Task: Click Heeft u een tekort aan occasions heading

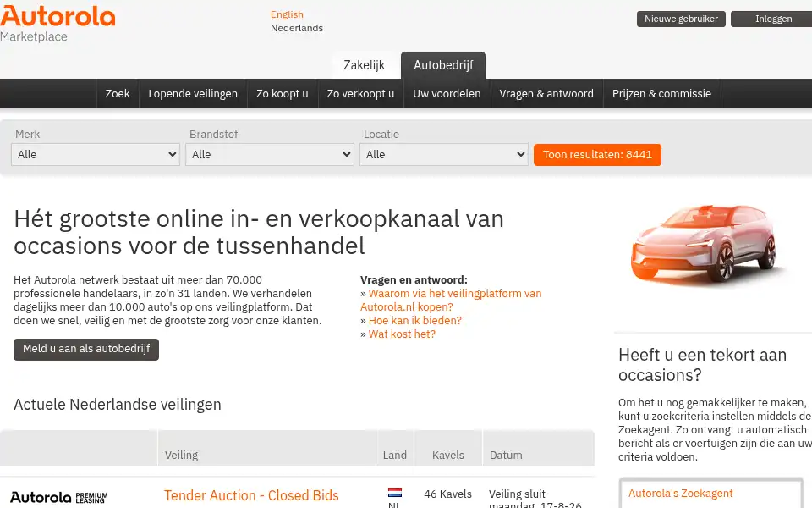Action: tap(702, 365)
